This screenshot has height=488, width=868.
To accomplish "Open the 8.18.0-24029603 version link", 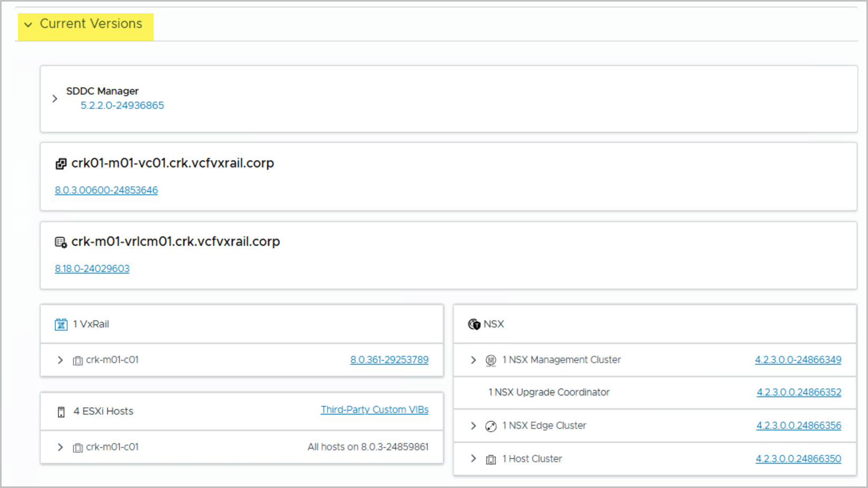I will coord(92,269).
